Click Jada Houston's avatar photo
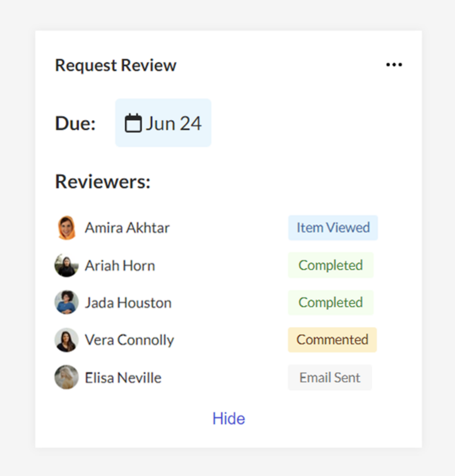Viewport: 455px width, 476px height. coord(66,303)
